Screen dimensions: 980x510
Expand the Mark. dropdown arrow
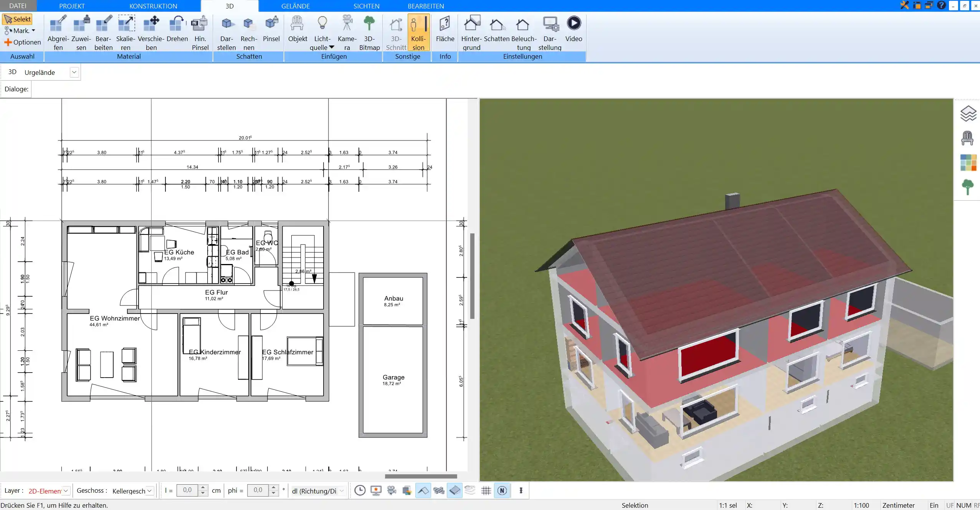pyautogui.click(x=33, y=31)
